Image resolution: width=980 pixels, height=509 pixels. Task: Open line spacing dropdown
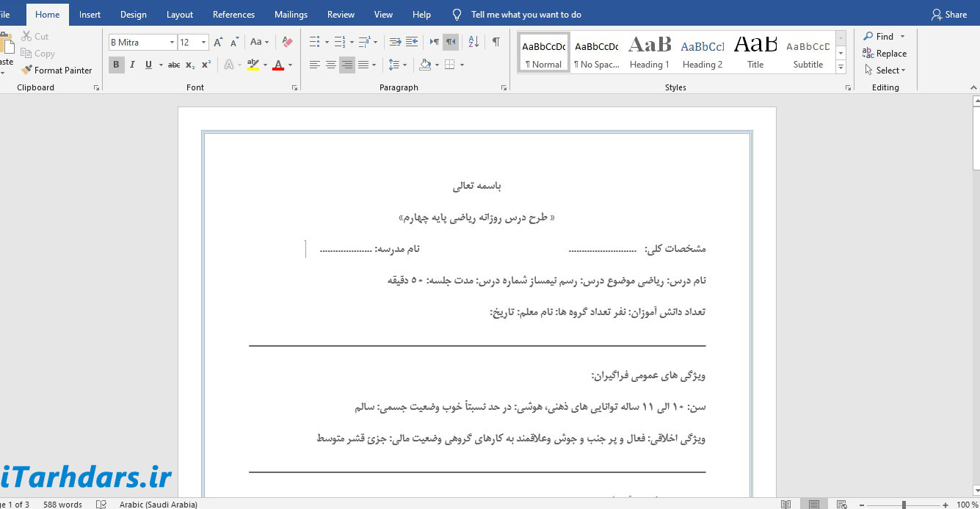(x=397, y=65)
